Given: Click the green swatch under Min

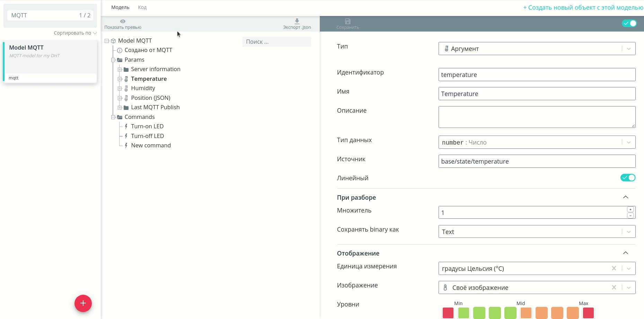Looking at the screenshot, I should click(464, 313).
